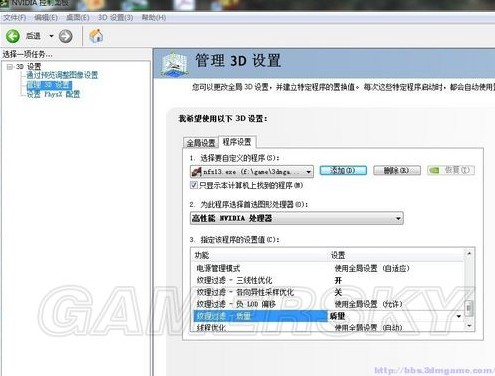Click the 恢复 button
495x376 pixels.
pyautogui.click(x=451, y=170)
